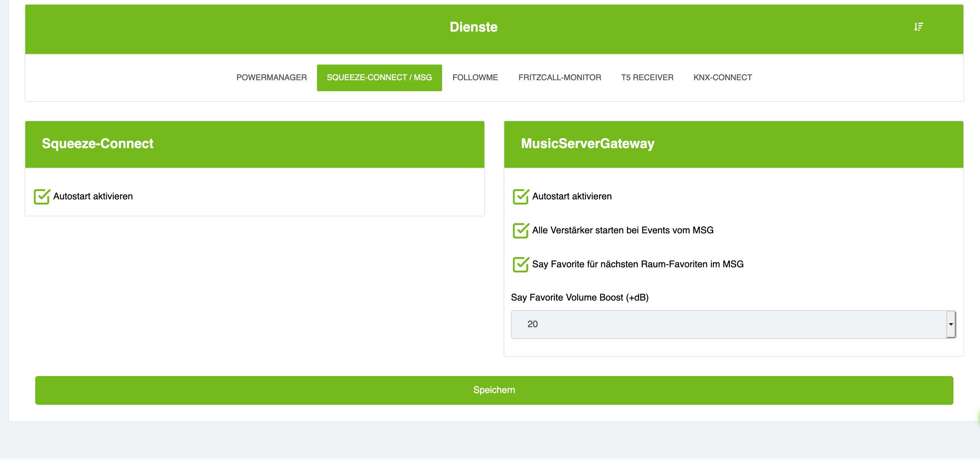Click the Dienste page title
This screenshot has width=980, height=460.
click(473, 27)
